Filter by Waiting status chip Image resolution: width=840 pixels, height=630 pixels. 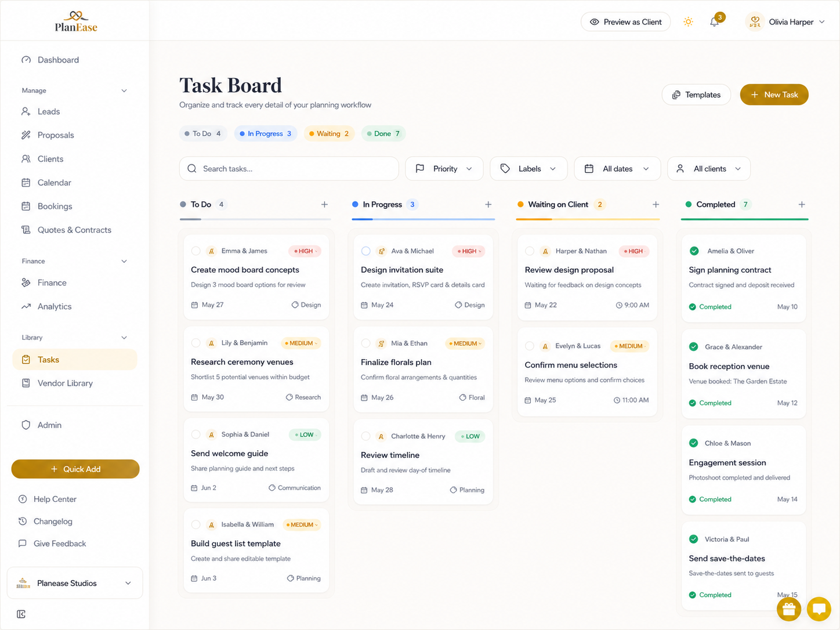tap(329, 133)
